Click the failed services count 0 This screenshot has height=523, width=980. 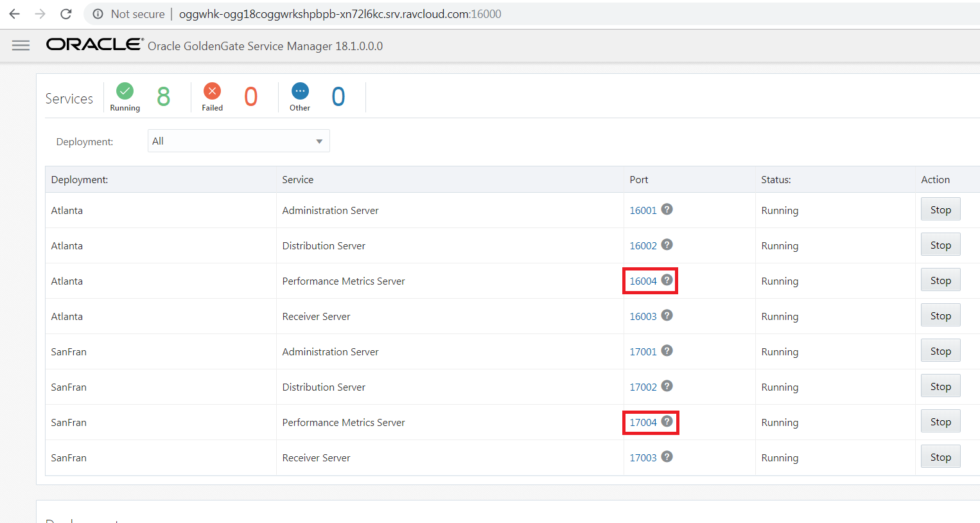click(251, 97)
